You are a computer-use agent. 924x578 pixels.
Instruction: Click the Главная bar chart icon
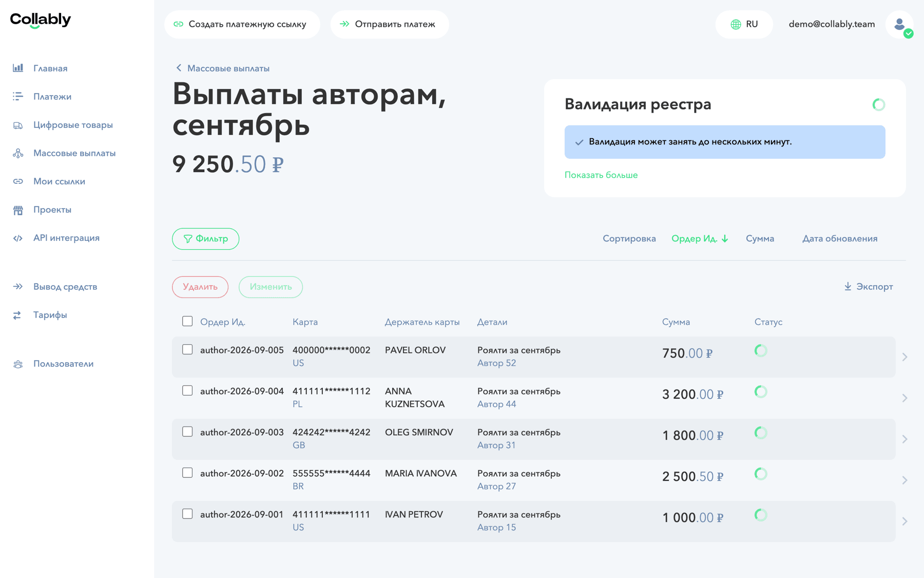pyautogui.click(x=18, y=68)
